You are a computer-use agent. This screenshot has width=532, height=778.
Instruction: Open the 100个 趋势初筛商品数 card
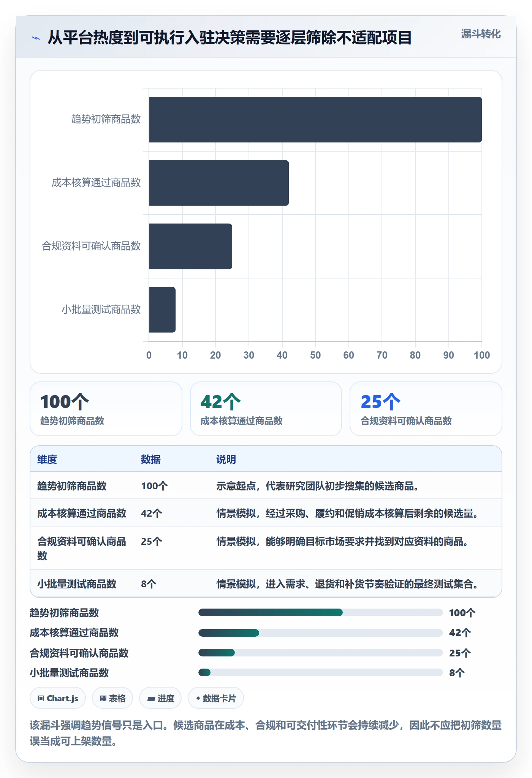click(106, 409)
